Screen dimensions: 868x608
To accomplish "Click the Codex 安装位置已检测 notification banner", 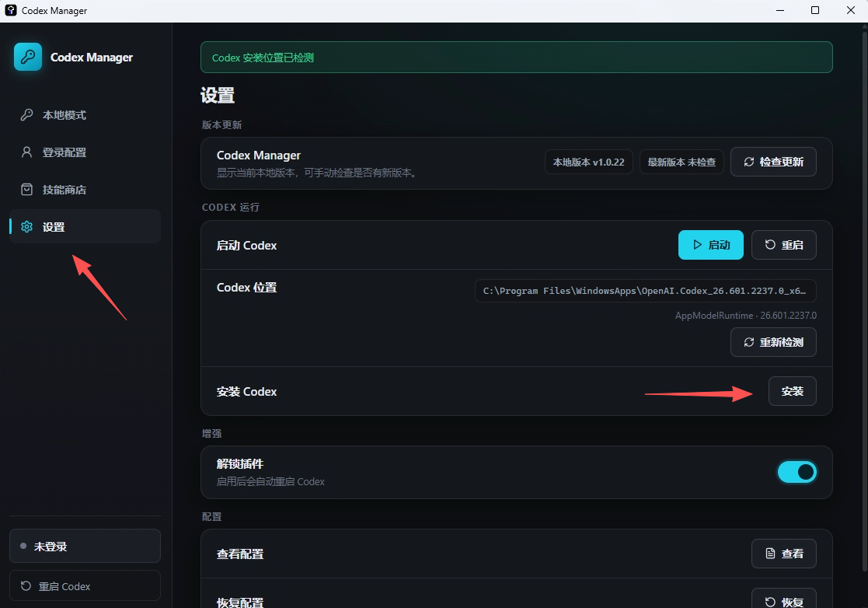I will click(x=516, y=57).
